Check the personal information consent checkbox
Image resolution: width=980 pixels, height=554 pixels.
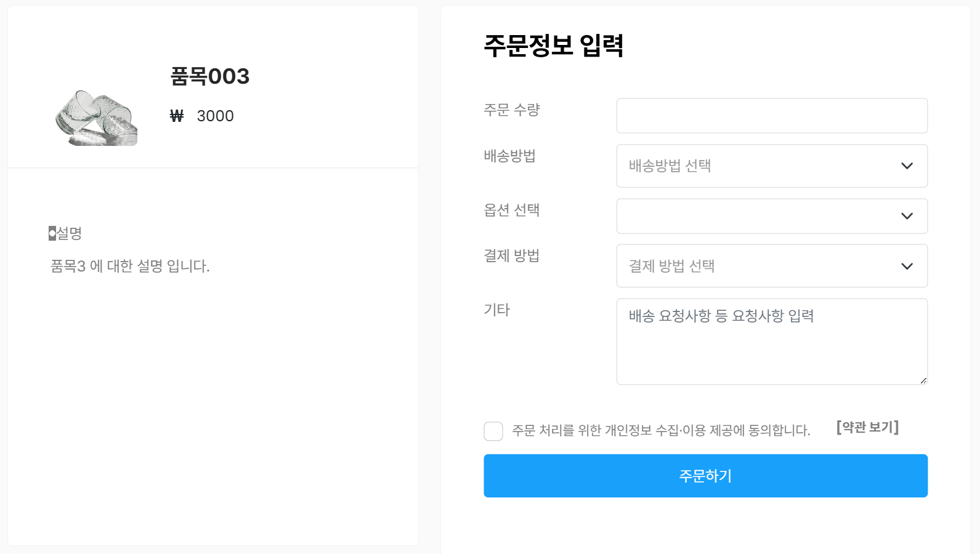[493, 431]
